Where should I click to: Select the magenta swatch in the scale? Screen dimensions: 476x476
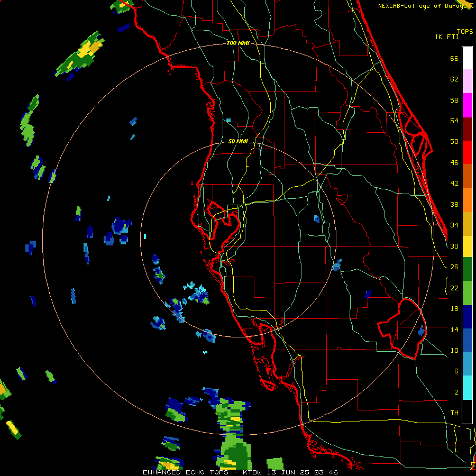click(x=467, y=105)
